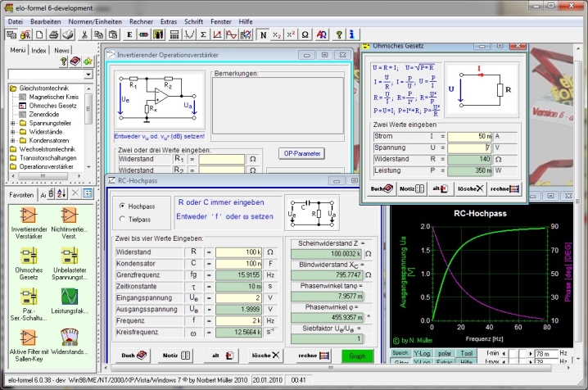Click the OP-Parameter button
Image resolution: width=588 pixels, height=390 pixels.
302,153
